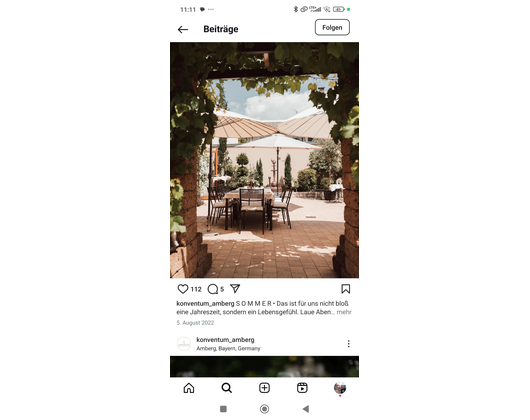Expand the caption by tapping mehr

pos(344,312)
